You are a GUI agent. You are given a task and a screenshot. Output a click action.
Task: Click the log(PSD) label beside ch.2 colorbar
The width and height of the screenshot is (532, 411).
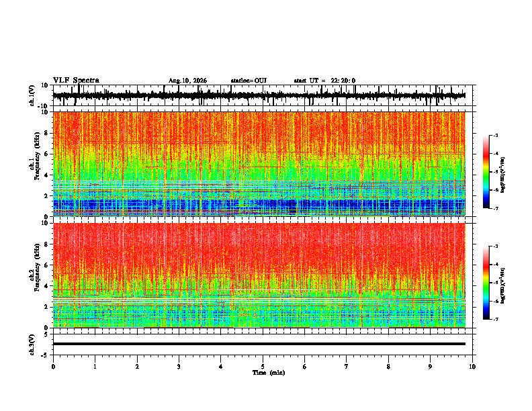click(502, 286)
